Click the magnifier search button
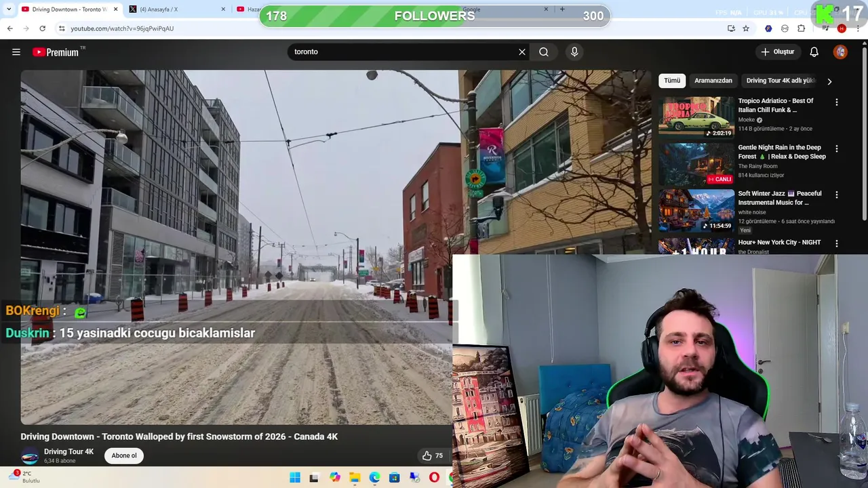The height and width of the screenshot is (488, 868). point(544,52)
